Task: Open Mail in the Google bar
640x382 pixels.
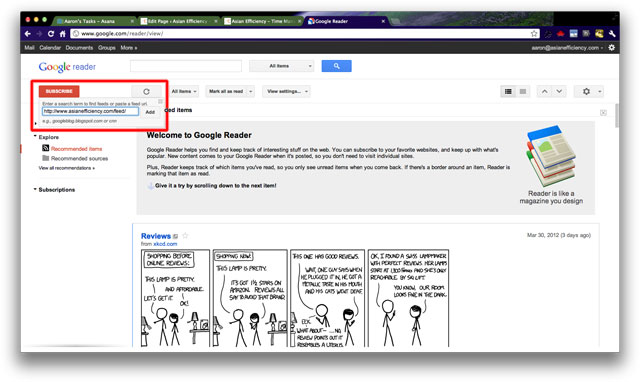Action: click(x=29, y=48)
